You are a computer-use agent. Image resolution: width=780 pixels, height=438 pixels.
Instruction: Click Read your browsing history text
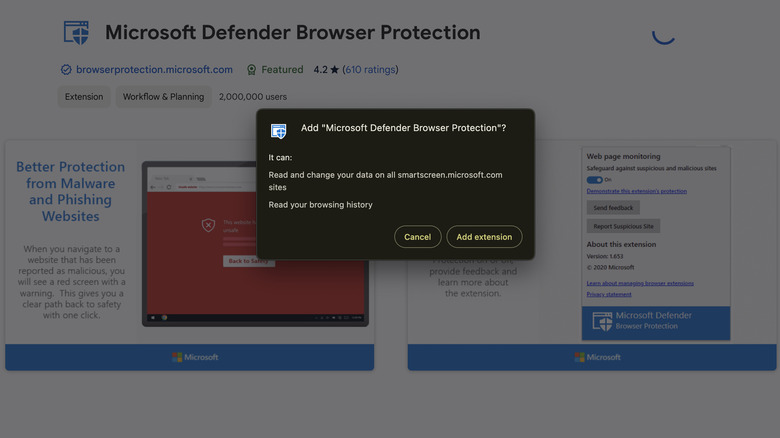tap(320, 205)
